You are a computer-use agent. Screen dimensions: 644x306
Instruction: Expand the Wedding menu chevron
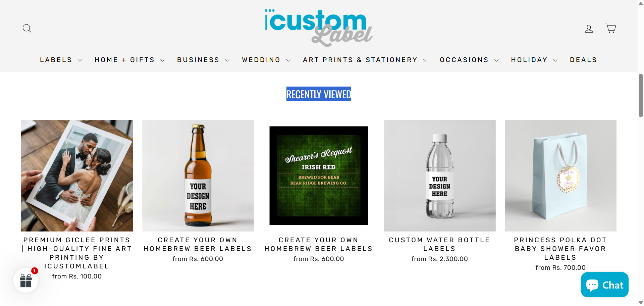click(x=288, y=60)
